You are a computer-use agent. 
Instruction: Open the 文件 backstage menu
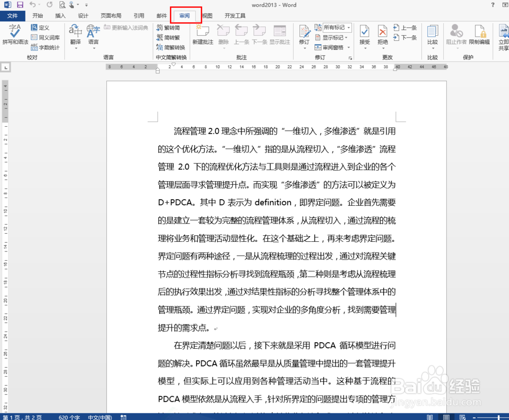tap(13, 16)
